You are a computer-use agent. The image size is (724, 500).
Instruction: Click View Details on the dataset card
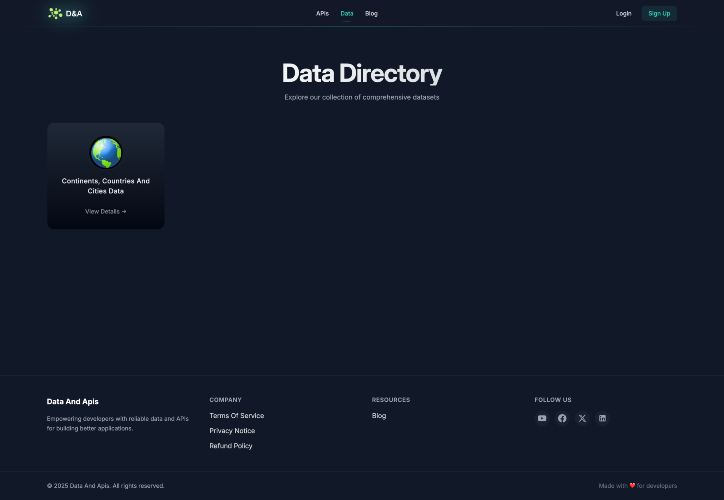tap(106, 211)
